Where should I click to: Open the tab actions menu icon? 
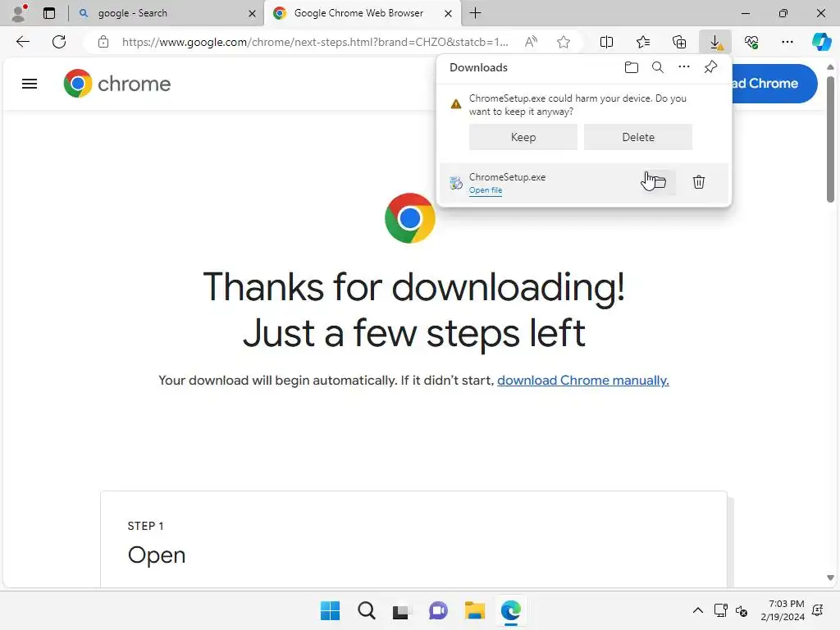pos(49,13)
